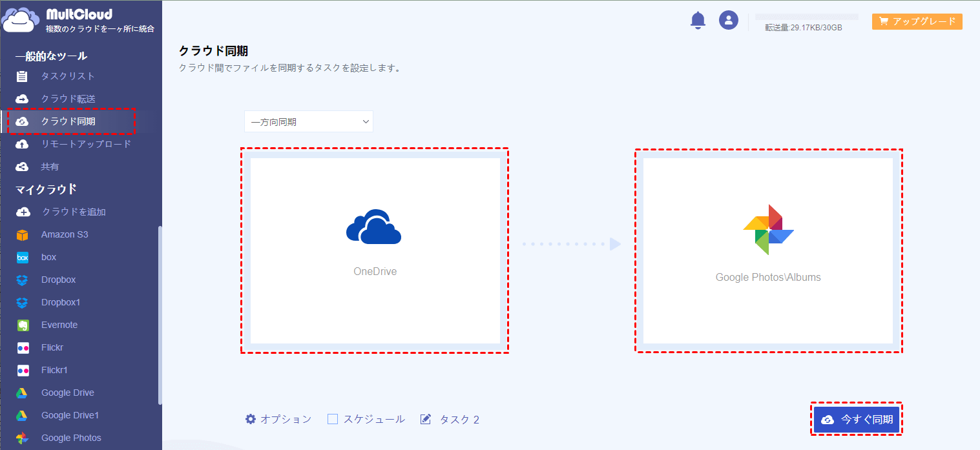The height and width of the screenshot is (450, 980).
Task: Click the Google Photos\Albums destination label
Action: tap(768, 278)
